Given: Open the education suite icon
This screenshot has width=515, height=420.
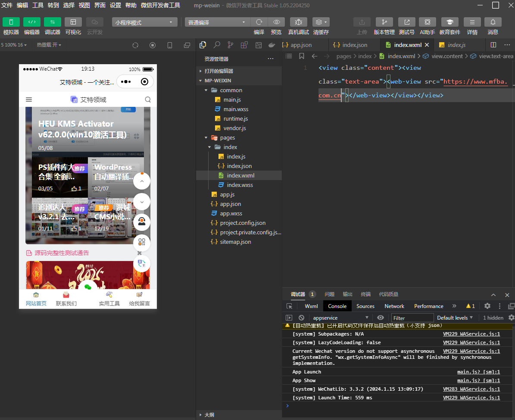Looking at the screenshot, I should [449, 22].
